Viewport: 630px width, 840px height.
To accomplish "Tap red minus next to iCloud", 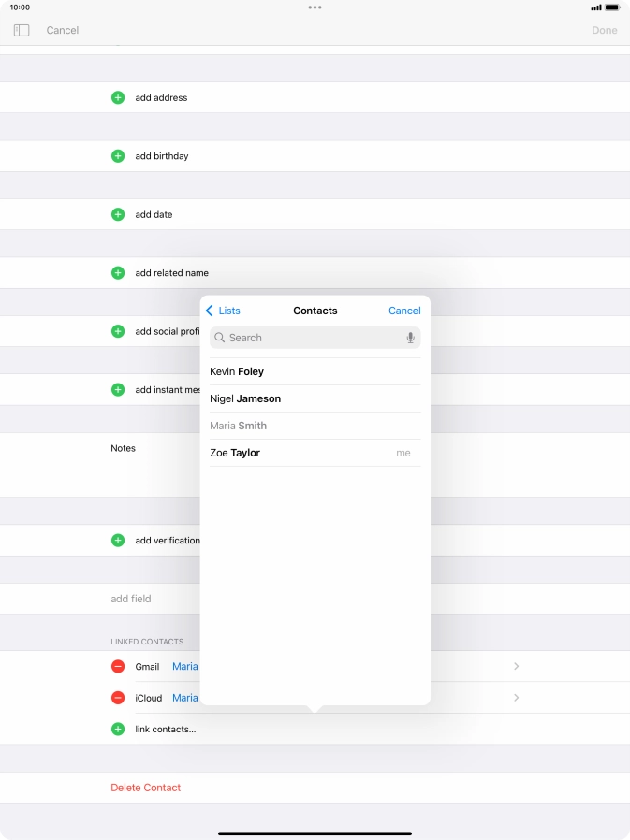I will 118,698.
